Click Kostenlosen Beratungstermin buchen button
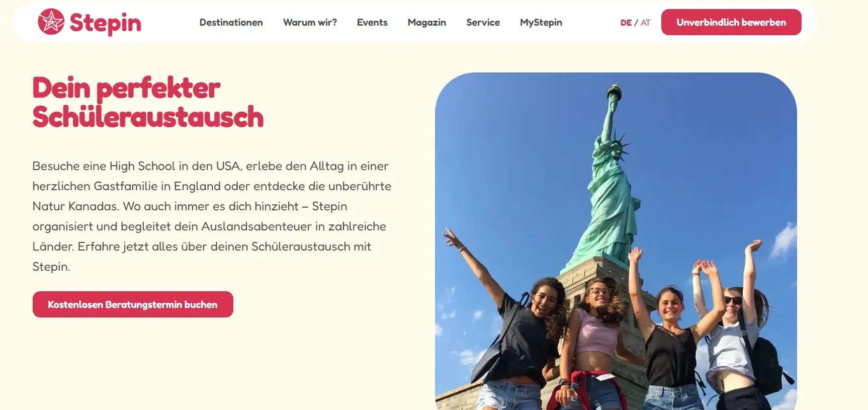The image size is (868, 410). click(133, 304)
